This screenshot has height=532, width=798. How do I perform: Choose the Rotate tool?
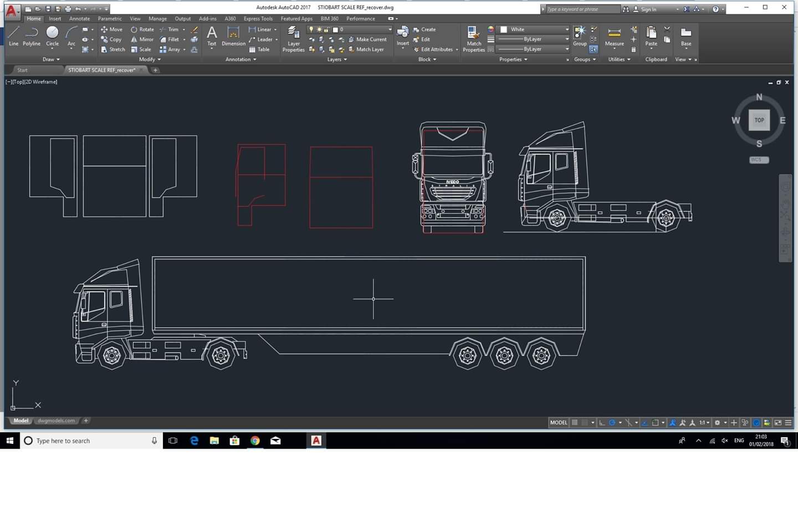142,29
